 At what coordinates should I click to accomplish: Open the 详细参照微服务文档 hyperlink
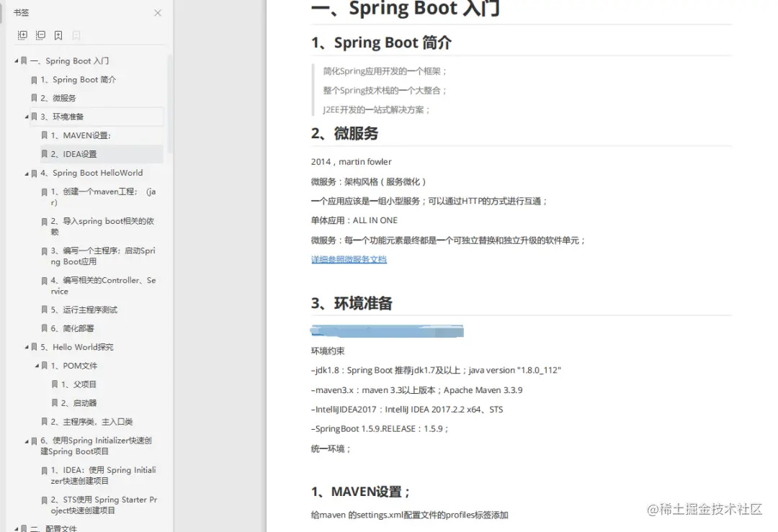349,258
